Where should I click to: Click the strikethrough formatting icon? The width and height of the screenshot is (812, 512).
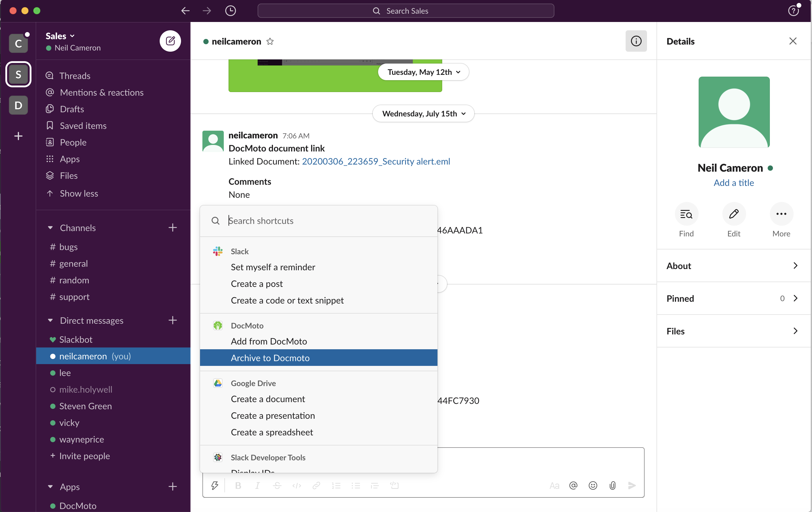coord(277,485)
